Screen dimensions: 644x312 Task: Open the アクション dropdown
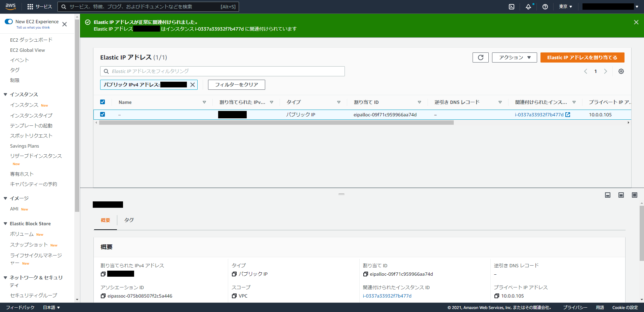(x=515, y=57)
